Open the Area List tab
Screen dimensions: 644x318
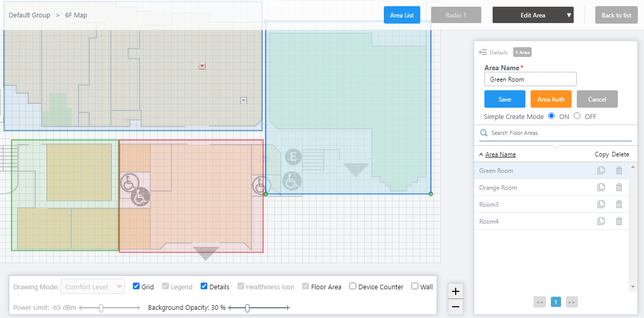pos(402,15)
